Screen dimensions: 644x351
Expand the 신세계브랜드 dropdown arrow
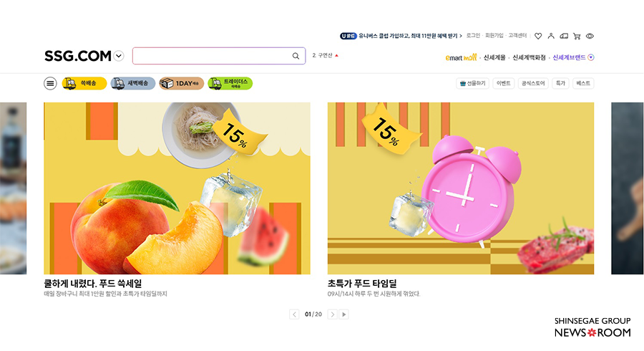coord(590,57)
